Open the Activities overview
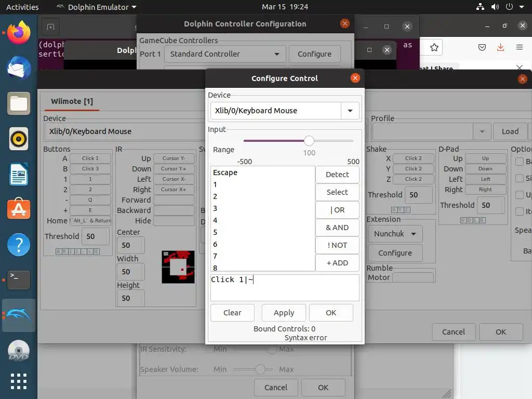The image size is (532, 399). [x=22, y=7]
